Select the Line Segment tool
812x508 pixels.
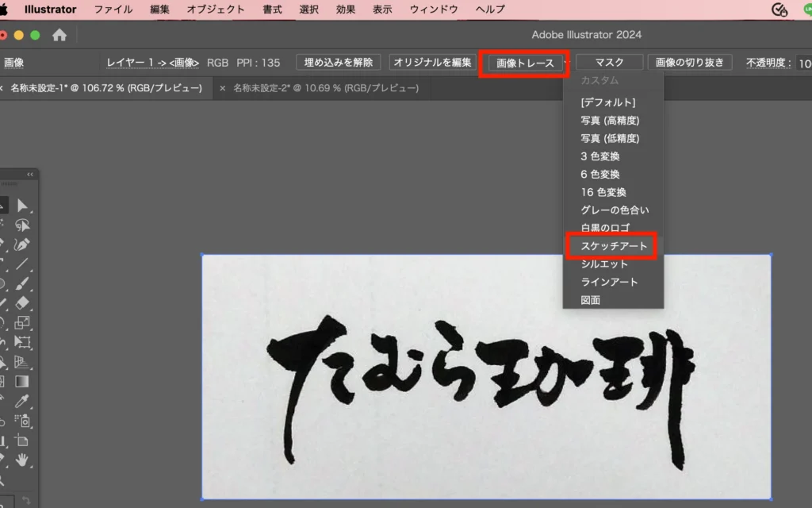(x=22, y=264)
